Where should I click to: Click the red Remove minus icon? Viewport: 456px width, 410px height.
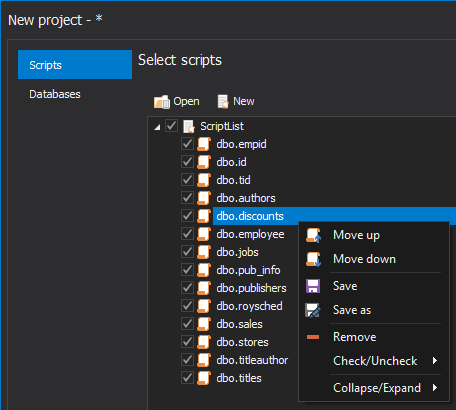[x=313, y=337]
